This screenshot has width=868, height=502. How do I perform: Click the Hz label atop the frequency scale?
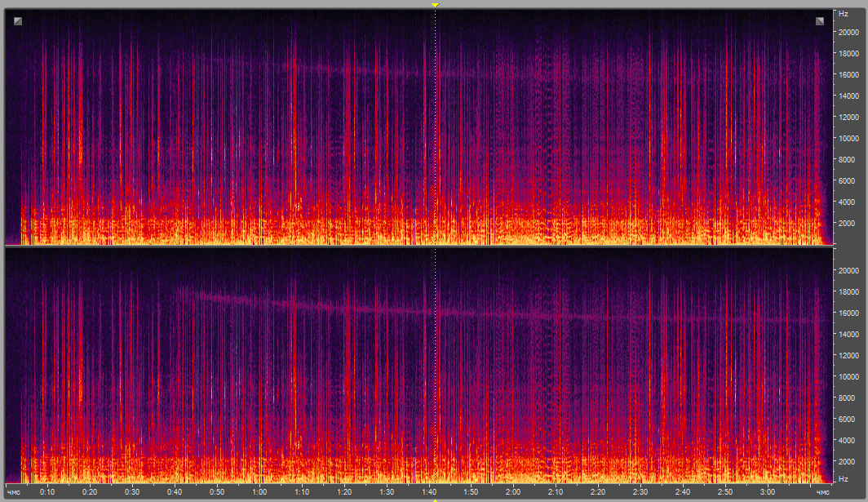click(x=844, y=14)
